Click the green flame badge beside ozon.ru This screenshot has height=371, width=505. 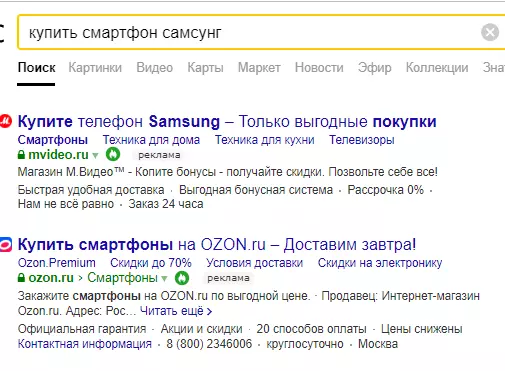click(x=182, y=278)
